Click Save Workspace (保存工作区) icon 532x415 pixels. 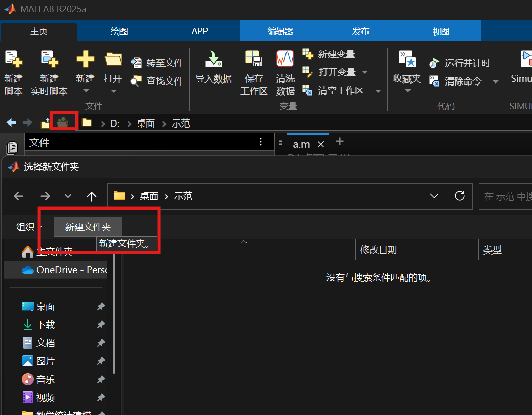tap(254, 58)
